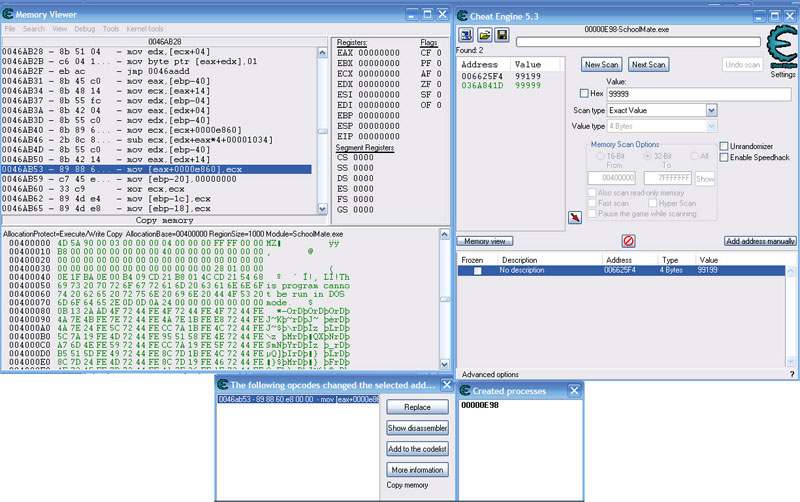Viewport: 800px width, 502px height.
Task: Enable the Unrandomizer checkbox
Action: 723,146
